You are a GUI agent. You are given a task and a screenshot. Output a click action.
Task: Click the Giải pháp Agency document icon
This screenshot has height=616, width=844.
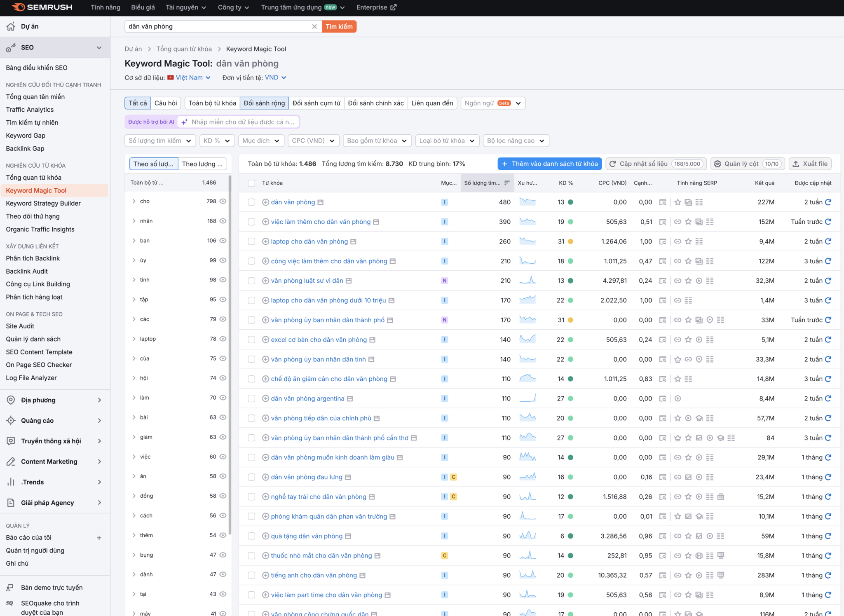click(11, 503)
